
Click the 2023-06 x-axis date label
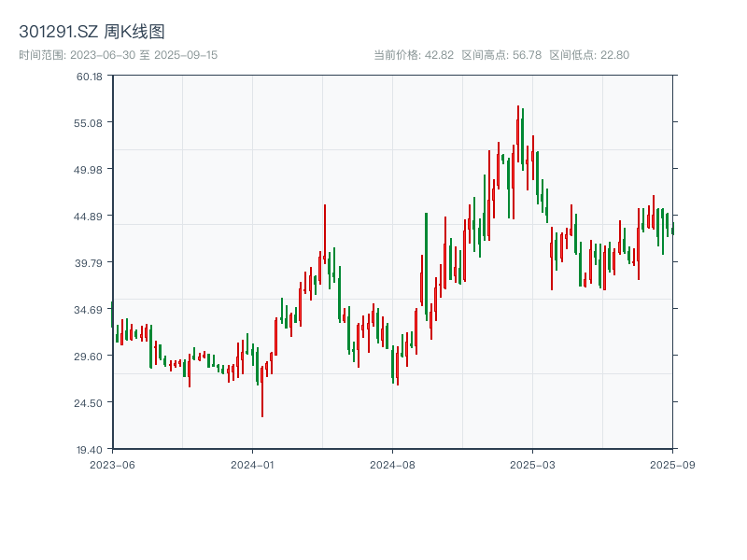click(x=112, y=464)
